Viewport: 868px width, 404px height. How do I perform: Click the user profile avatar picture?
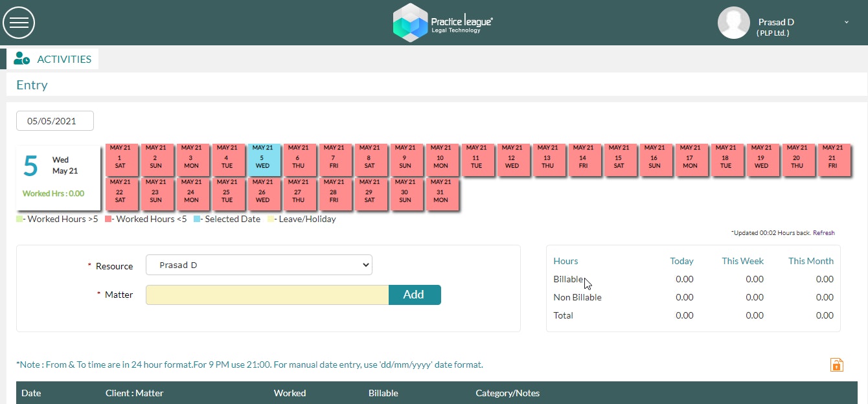pos(733,23)
